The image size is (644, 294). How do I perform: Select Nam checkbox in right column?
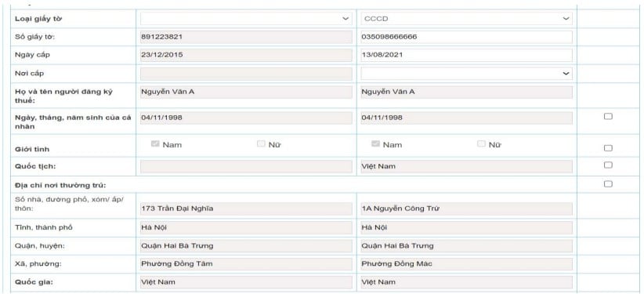tap(375, 144)
